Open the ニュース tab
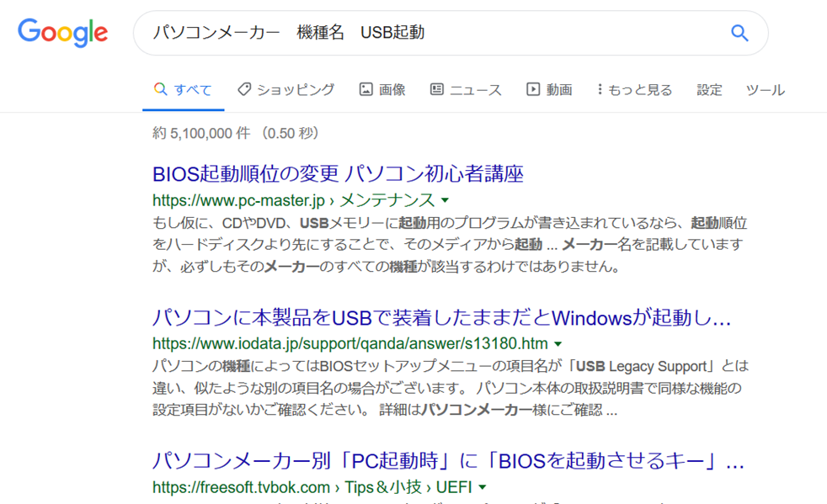 coord(466,90)
